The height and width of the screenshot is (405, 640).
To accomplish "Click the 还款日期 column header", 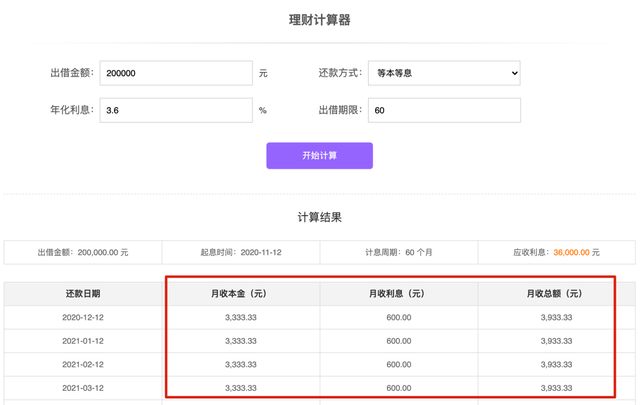I will (x=82, y=294).
